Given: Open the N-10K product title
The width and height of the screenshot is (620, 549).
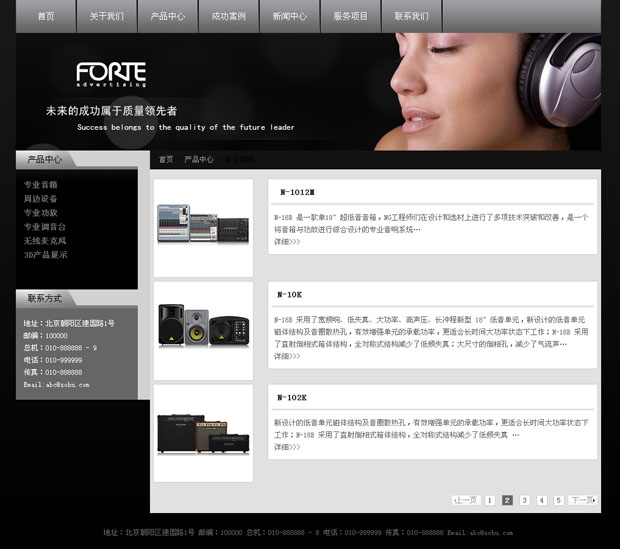Looking at the screenshot, I should click(x=290, y=295).
